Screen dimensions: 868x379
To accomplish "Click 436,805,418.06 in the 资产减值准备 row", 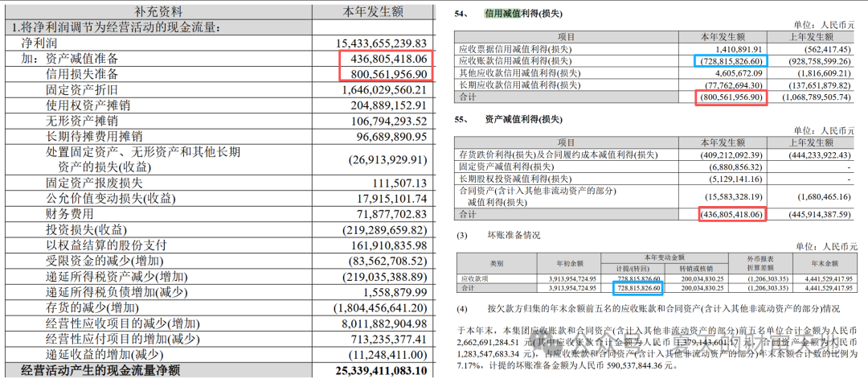I will (x=389, y=58).
